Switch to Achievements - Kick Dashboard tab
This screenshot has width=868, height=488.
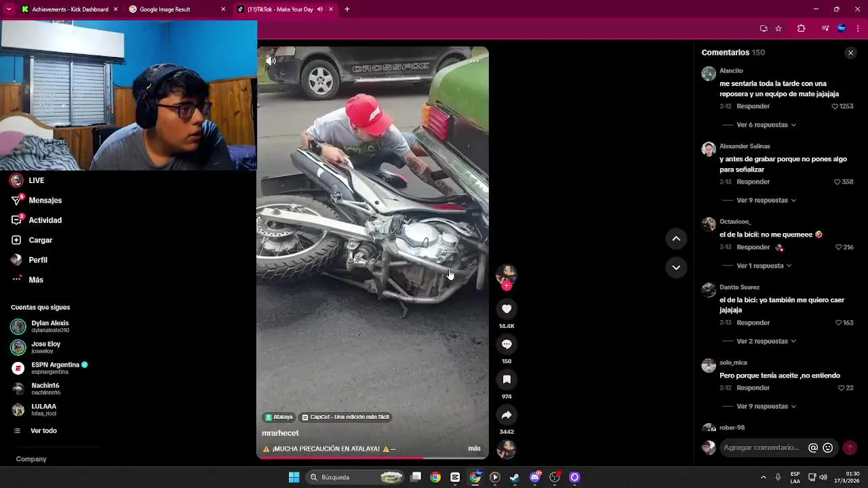point(70,9)
